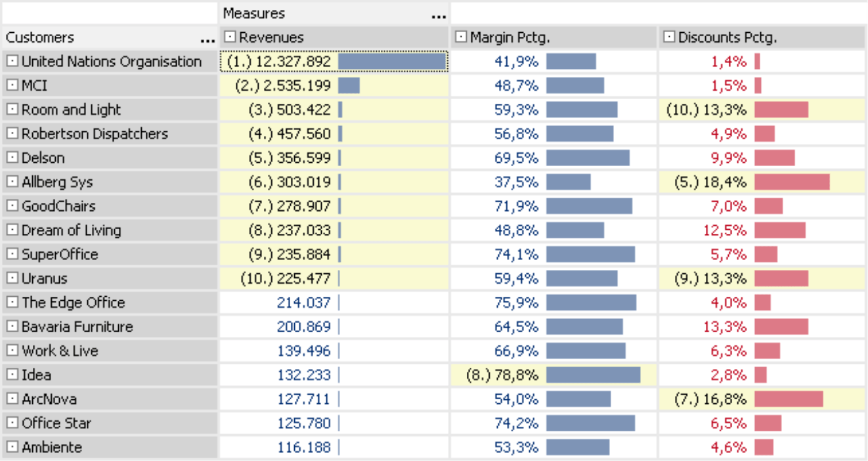This screenshot has width=868, height=461.
Task: Click the revenue value 139.496
Action: tap(304, 351)
